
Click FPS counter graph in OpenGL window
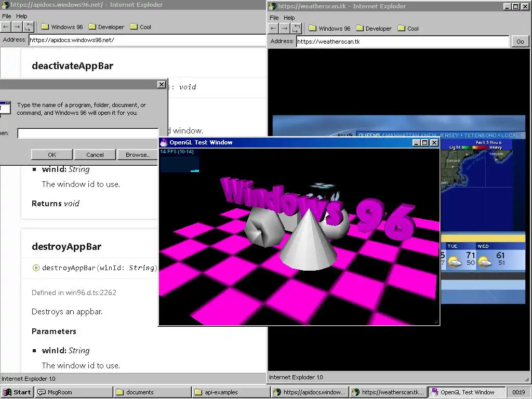tap(179, 164)
